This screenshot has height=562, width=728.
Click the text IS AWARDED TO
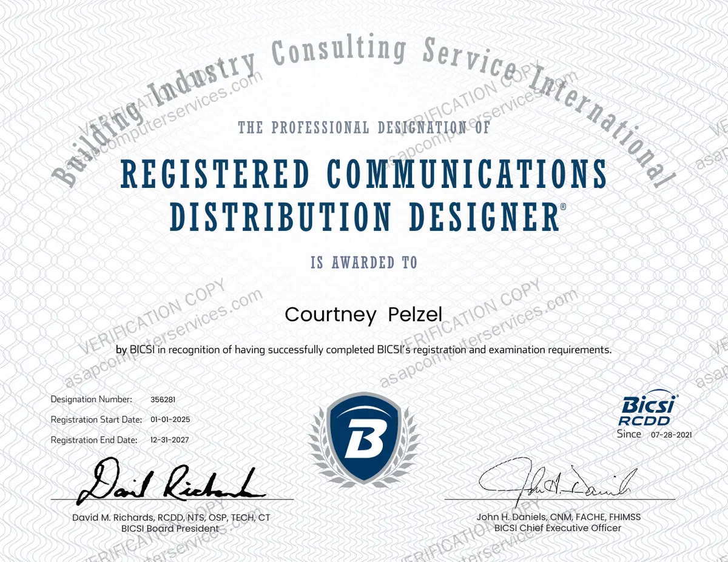tap(364, 263)
